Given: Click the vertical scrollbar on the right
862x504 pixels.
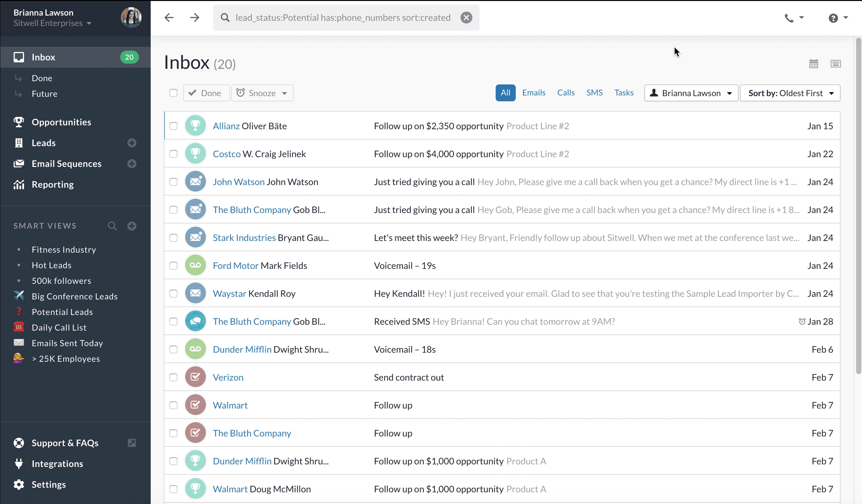Looking at the screenshot, I should coord(858,205).
